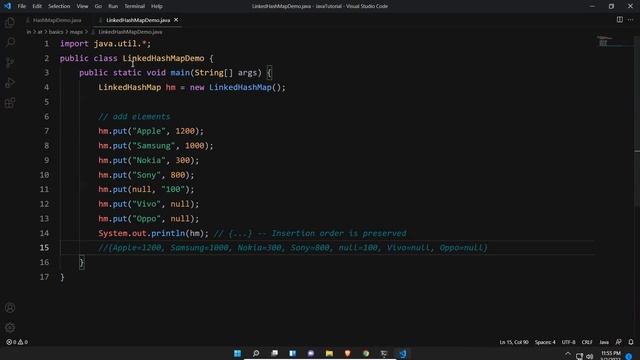Open Source Control view in activity bar
This screenshot has height=360, width=640.
(x=10, y=62)
